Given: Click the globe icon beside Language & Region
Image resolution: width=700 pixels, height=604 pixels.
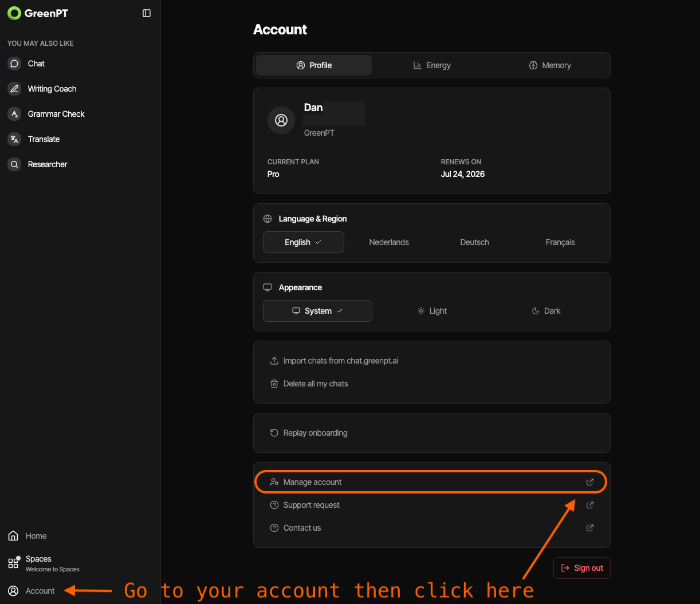Looking at the screenshot, I should point(268,219).
